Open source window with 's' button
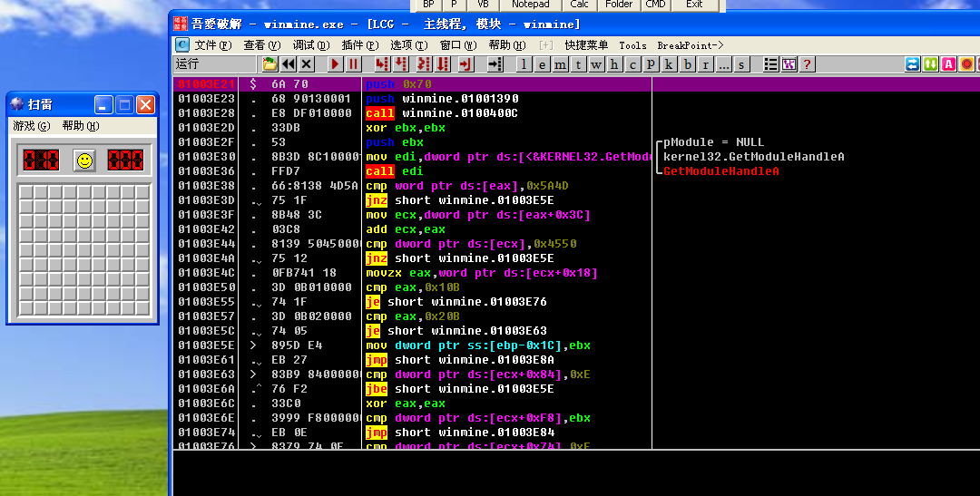The height and width of the screenshot is (496, 980). coord(742,63)
